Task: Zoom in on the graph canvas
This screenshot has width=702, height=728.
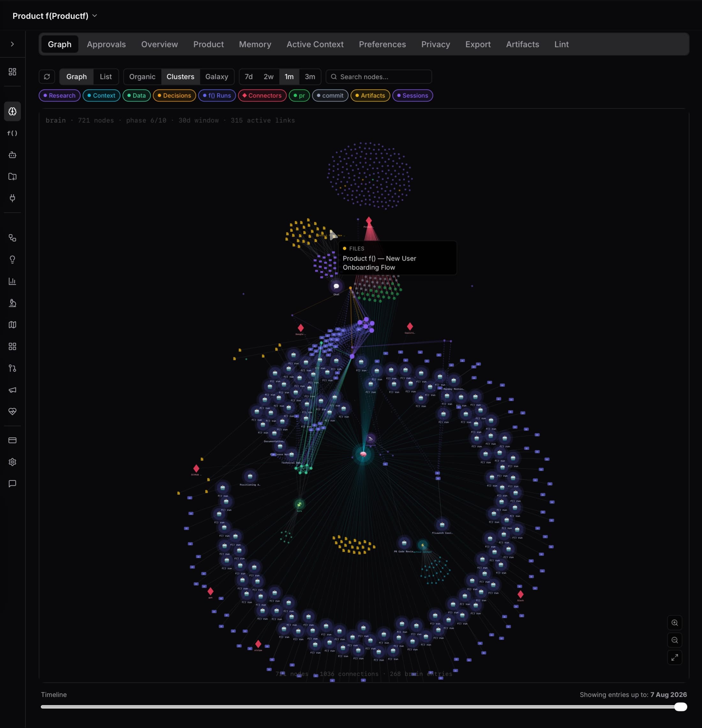Action: (675, 623)
